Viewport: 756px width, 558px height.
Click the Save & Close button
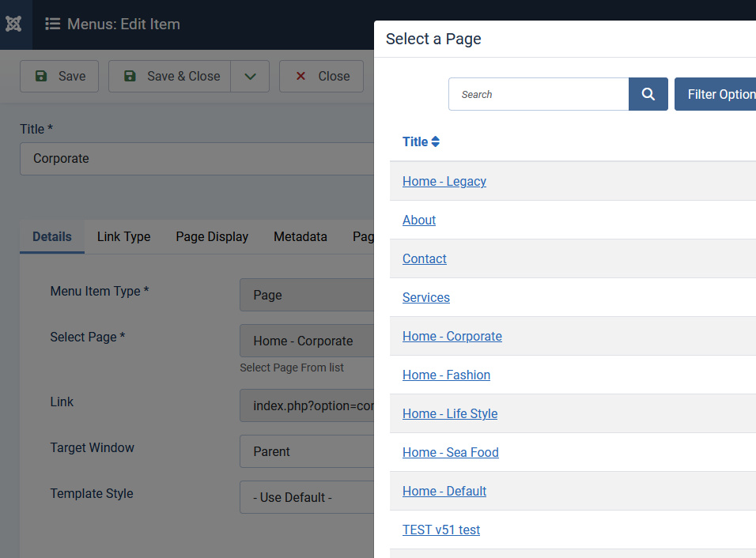[x=171, y=77]
